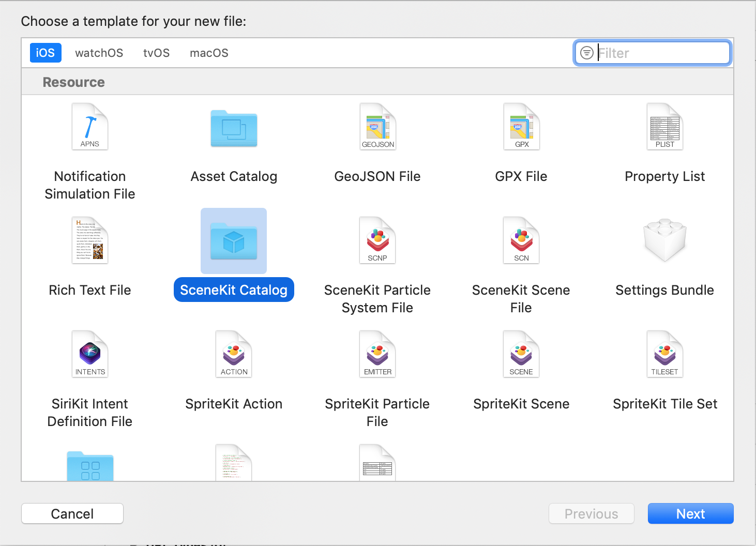Image resolution: width=756 pixels, height=546 pixels.
Task: Pick the SceneKit Particle System SCNP icon
Action: pyautogui.click(x=377, y=240)
